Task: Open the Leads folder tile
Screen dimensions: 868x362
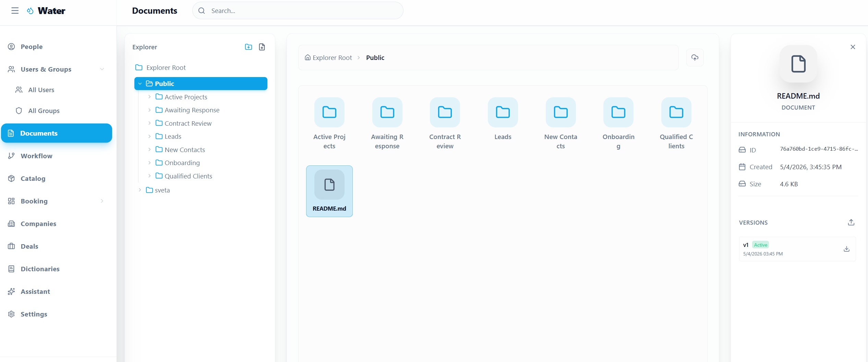Action: [x=503, y=120]
